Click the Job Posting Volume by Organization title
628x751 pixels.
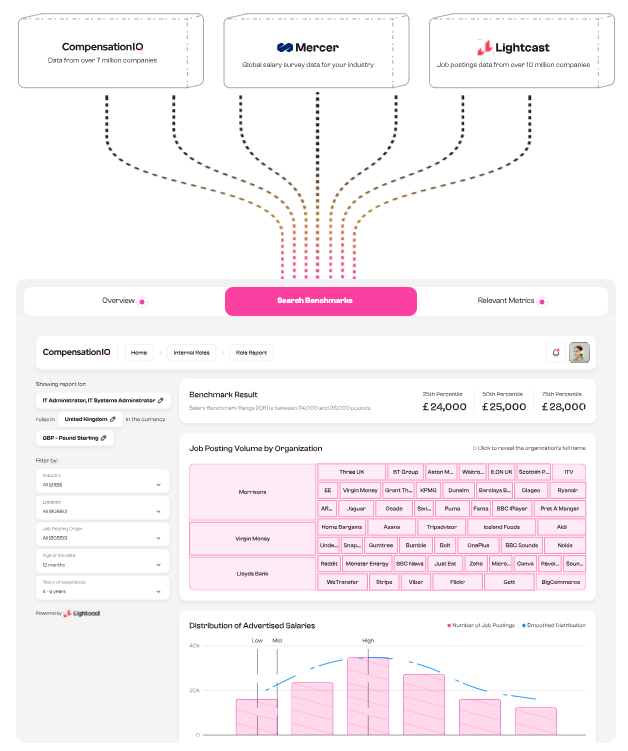tap(255, 449)
